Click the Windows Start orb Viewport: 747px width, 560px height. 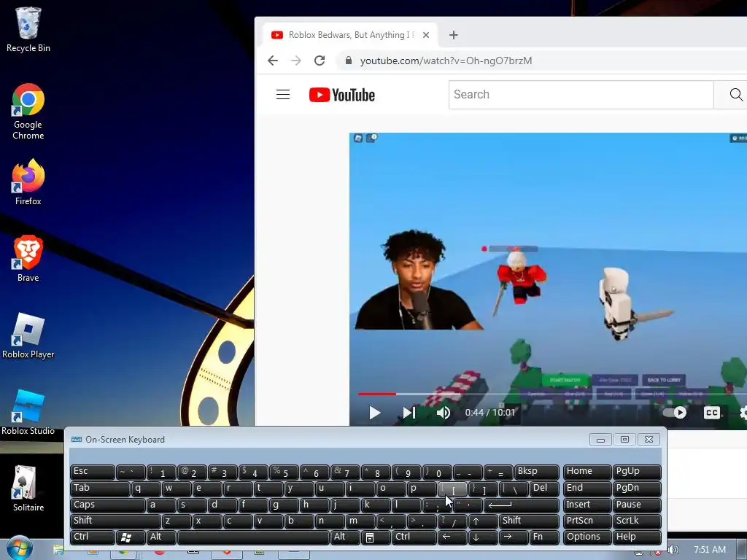19,548
